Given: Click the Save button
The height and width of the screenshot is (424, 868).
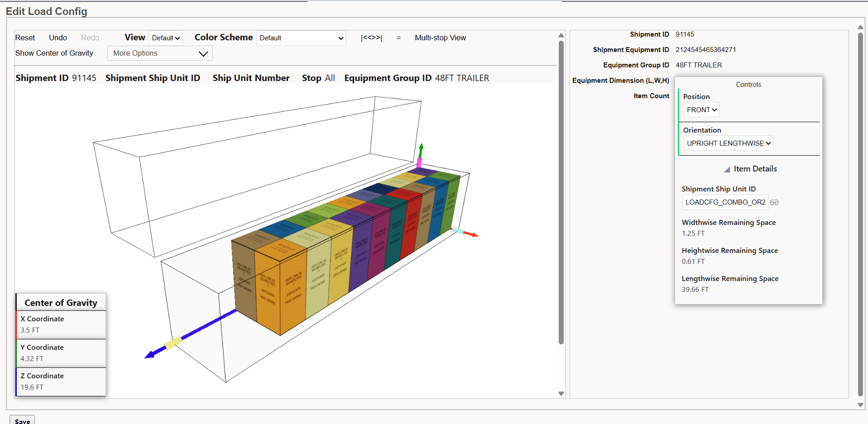Looking at the screenshot, I should pos(22,420).
